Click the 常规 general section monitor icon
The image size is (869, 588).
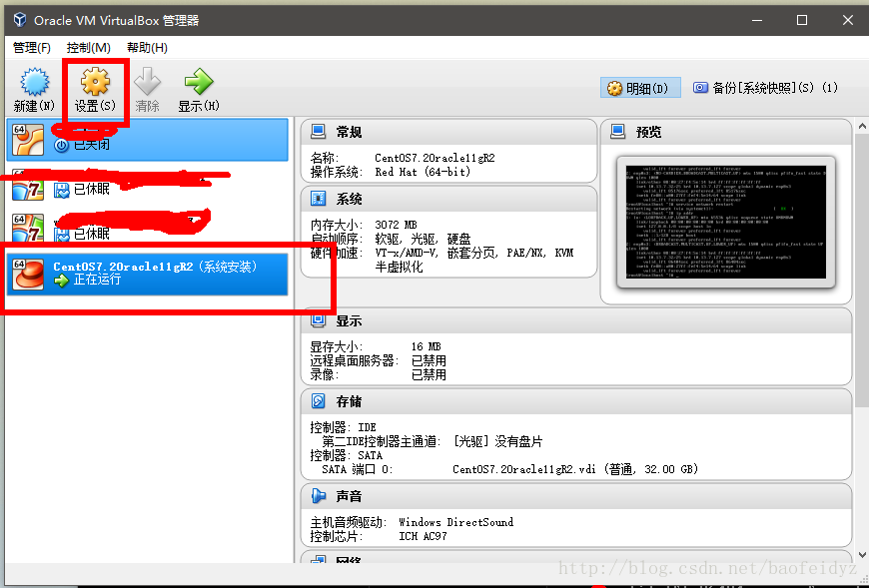pos(318,132)
